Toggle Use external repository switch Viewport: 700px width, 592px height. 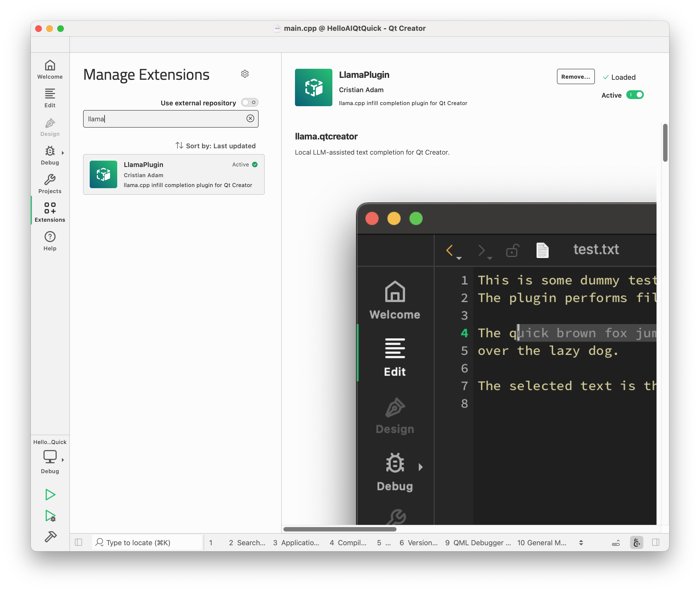click(250, 102)
